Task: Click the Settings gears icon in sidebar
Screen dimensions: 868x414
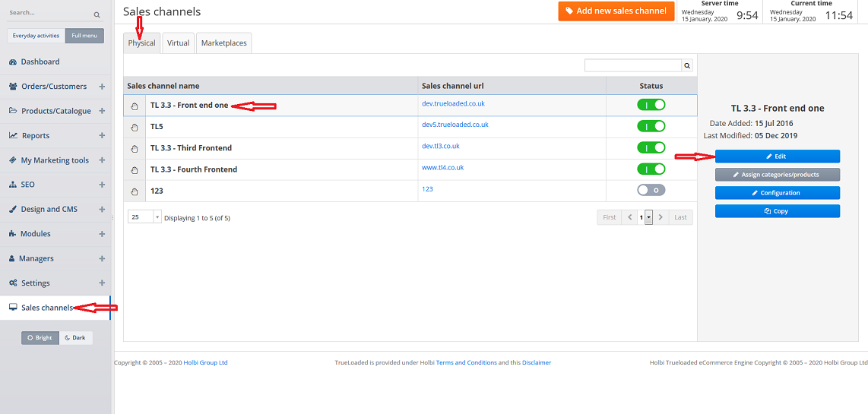Action: [13, 283]
